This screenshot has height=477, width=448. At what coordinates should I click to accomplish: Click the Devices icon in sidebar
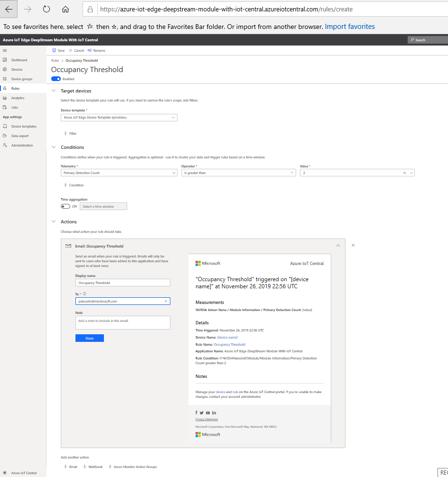5,69
